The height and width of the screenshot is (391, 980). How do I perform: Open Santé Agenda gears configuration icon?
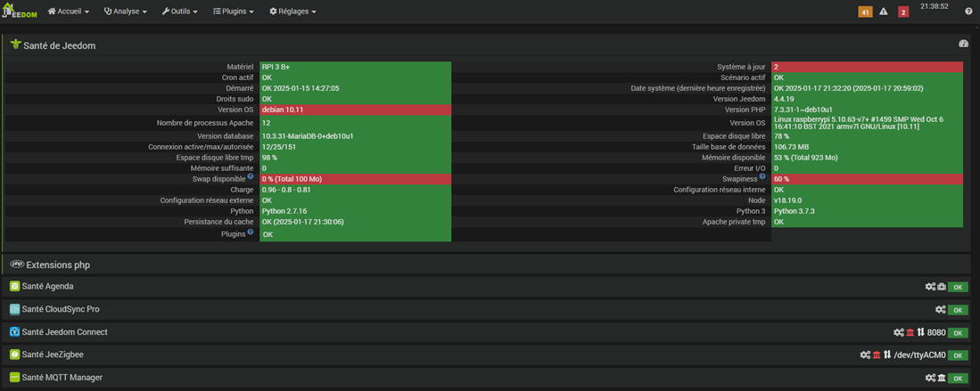pos(930,287)
